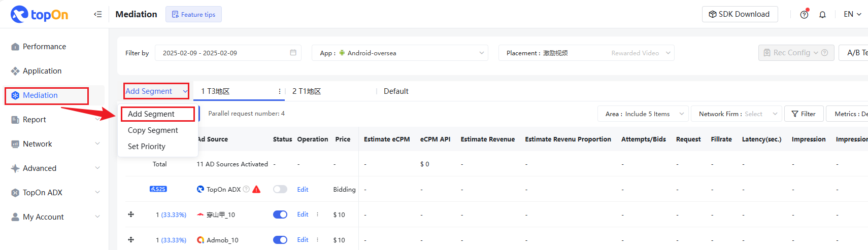Click the TopOn ADX warning triangle icon
This screenshot has height=250, width=868.
[256, 190]
